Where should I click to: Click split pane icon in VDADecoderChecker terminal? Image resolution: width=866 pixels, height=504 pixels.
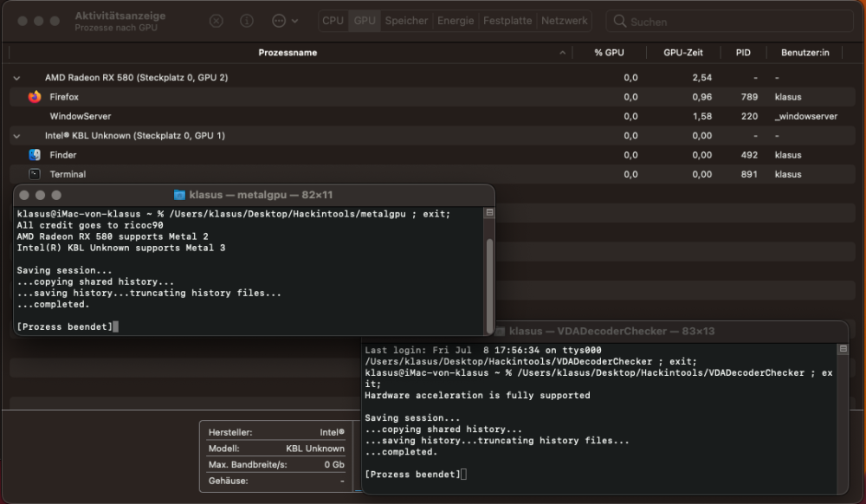point(843,349)
